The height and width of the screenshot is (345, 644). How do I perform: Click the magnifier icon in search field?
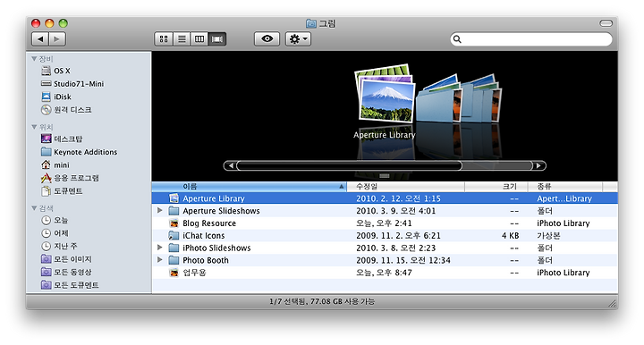pos(457,39)
